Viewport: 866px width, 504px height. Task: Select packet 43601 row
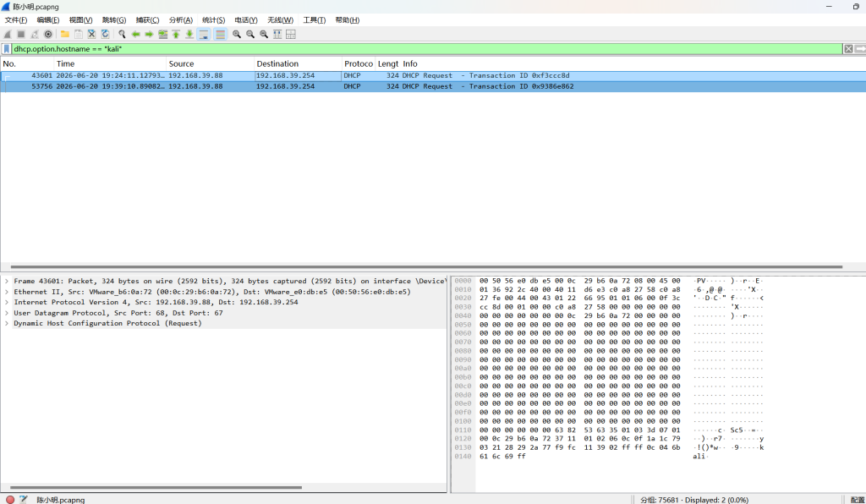point(433,75)
